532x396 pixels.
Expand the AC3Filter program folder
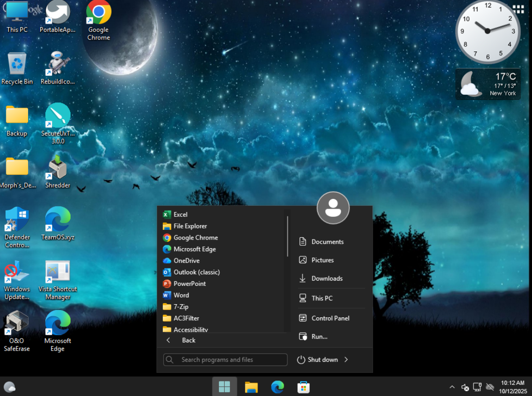(186, 318)
